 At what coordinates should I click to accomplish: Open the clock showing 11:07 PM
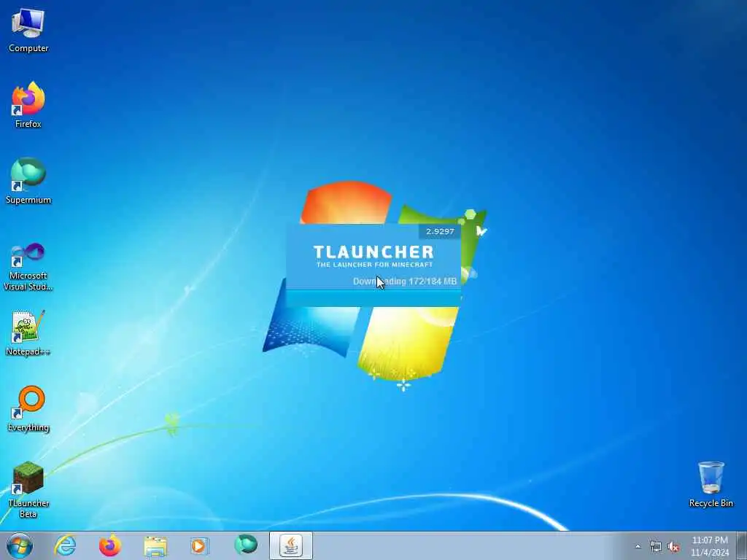710,546
